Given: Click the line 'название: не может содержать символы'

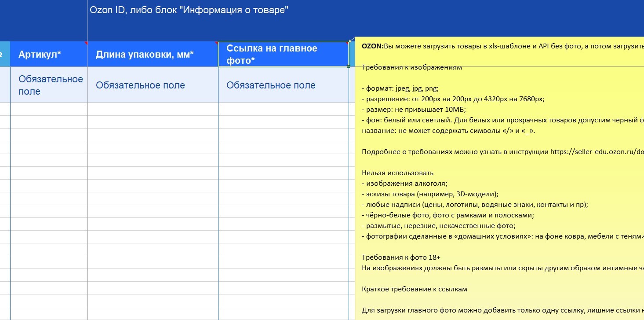Looking at the screenshot, I should coord(448,131).
